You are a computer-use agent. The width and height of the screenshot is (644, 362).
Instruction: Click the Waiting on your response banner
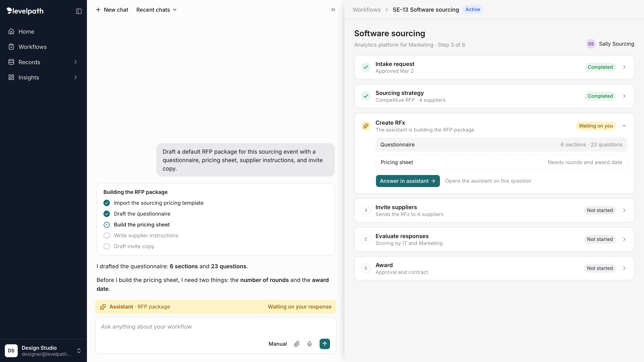216,307
